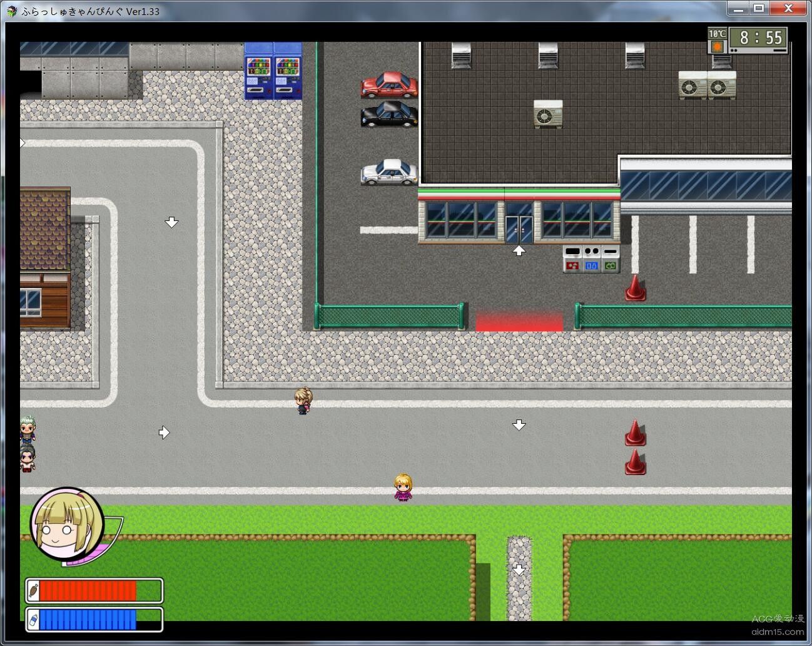Click the black parked car

388,115
